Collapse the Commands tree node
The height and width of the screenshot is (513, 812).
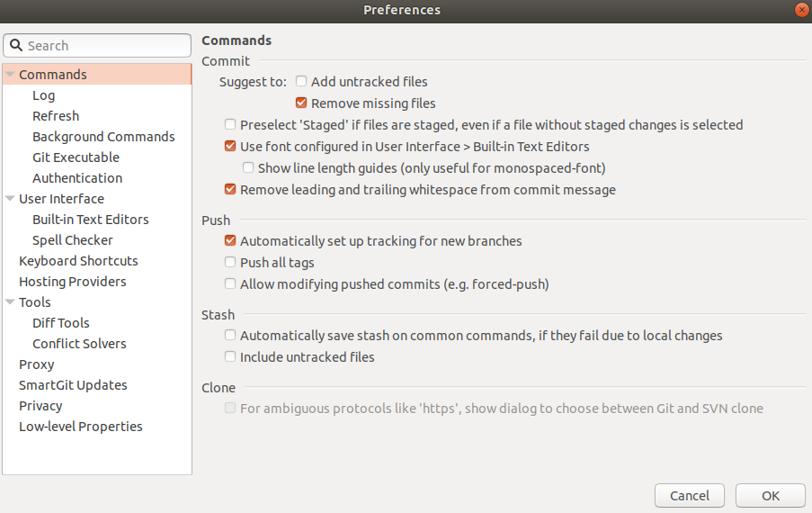tap(10, 74)
